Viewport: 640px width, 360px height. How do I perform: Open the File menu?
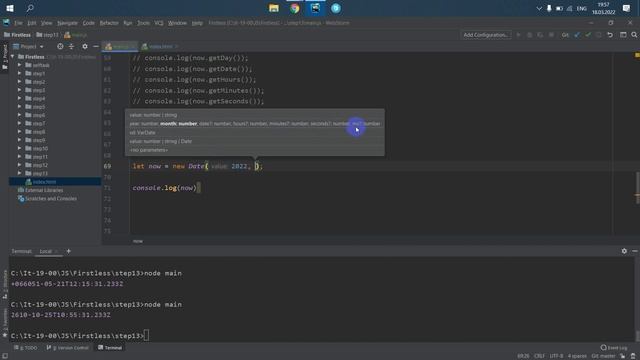point(18,23)
